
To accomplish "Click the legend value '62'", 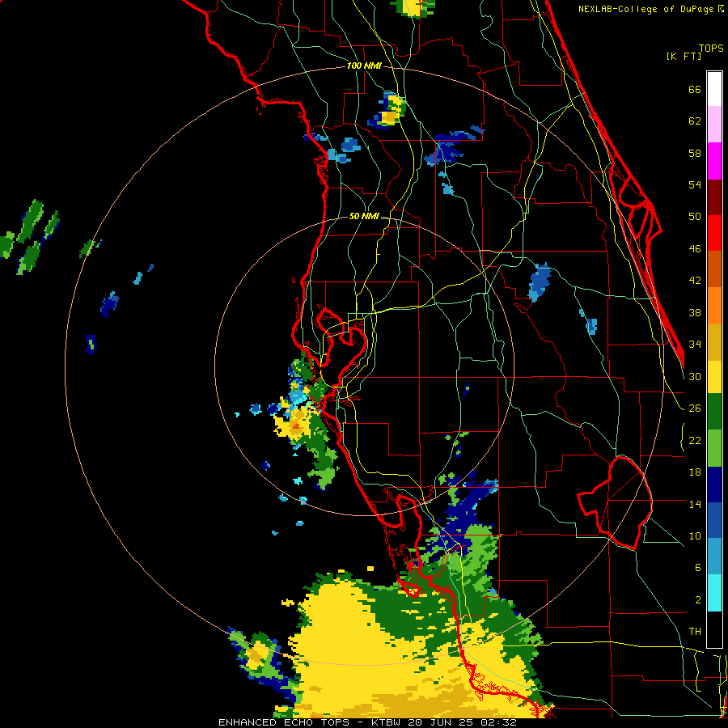I will (x=695, y=121).
